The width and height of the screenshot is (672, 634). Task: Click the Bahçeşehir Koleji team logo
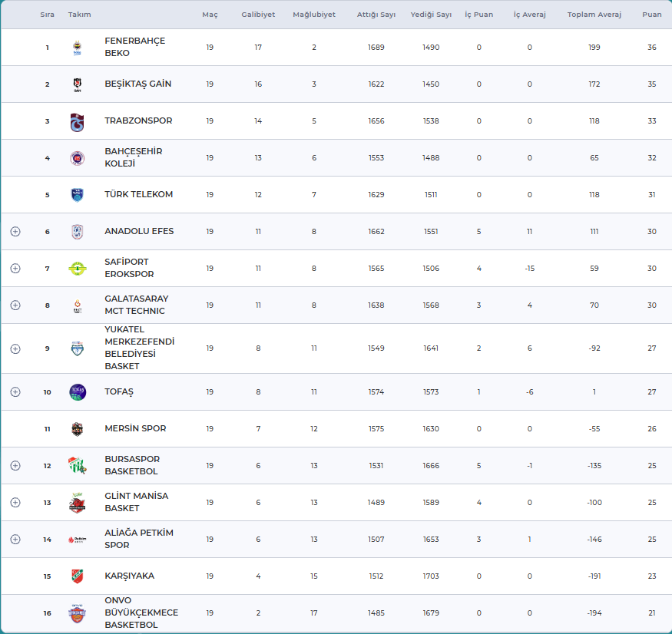77,158
